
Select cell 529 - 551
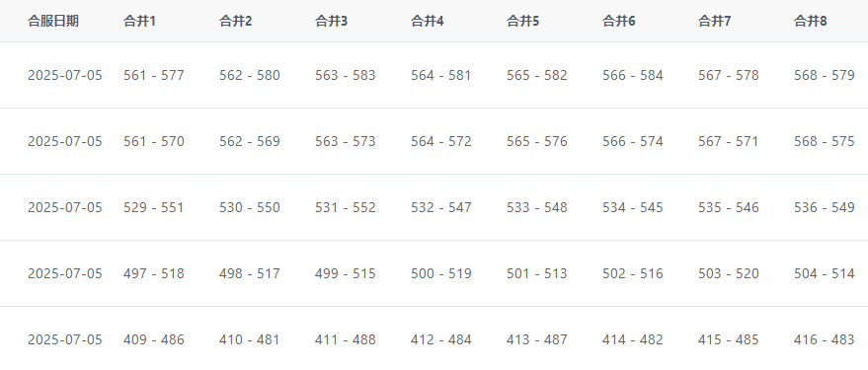tap(153, 207)
